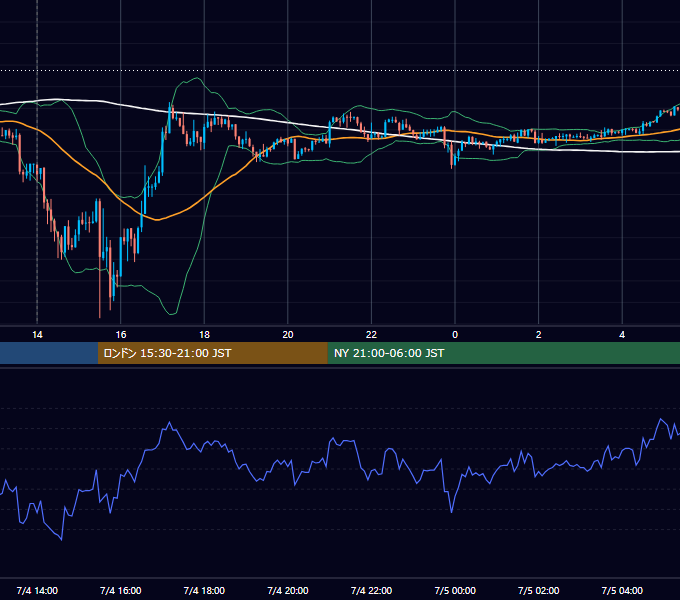Click the blue session bar before London

point(49,353)
